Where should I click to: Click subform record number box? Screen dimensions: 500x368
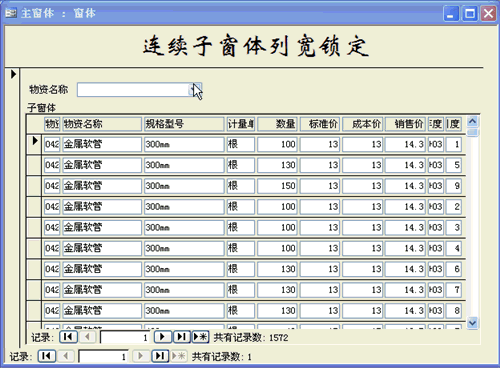pyautogui.click(x=125, y=337)
